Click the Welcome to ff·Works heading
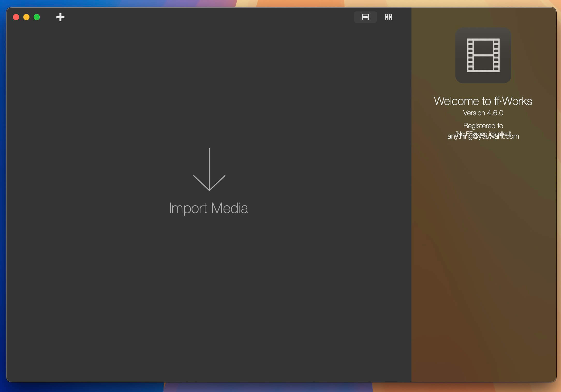 pos(483,101)
